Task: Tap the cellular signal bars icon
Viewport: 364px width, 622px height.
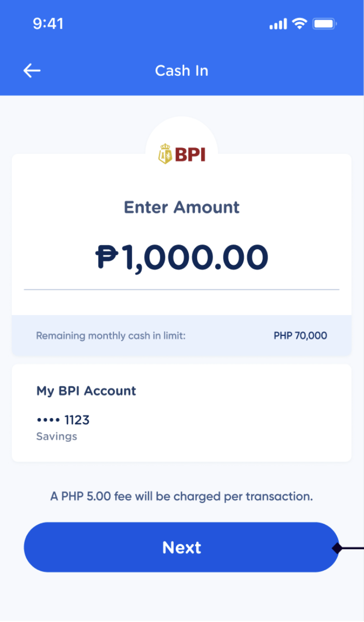Action: (x=276, y=23)
